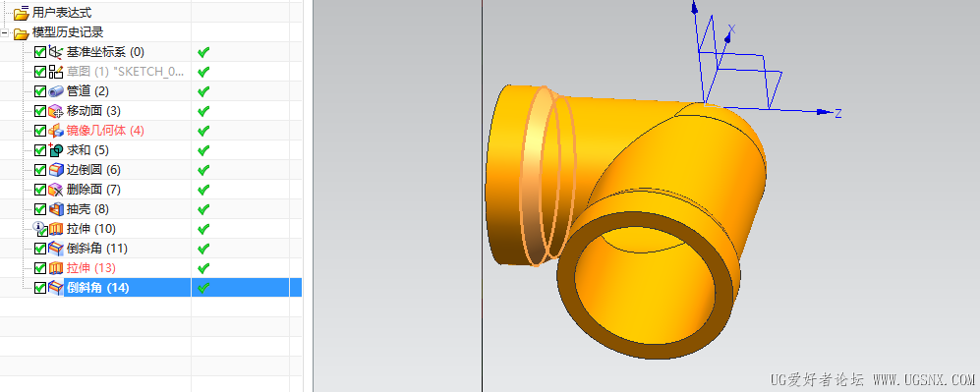Click the 求和 (5) unite icon
The image size is (980, 392).
point(56,150)
